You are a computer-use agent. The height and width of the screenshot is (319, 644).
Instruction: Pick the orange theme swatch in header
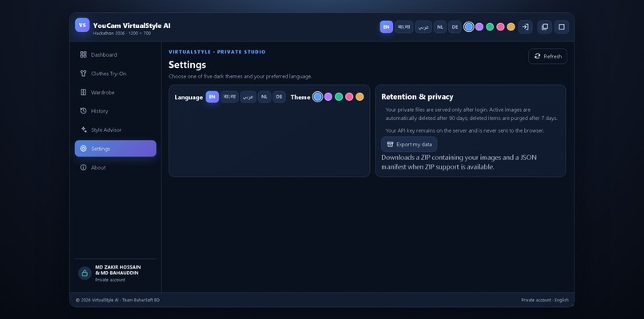[511, 27]
